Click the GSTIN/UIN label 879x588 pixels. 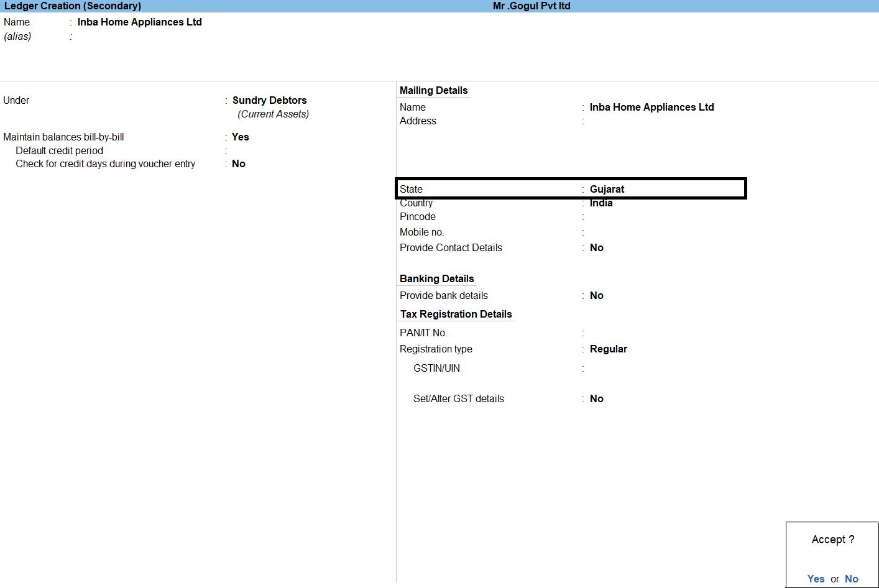coord(436,368)
